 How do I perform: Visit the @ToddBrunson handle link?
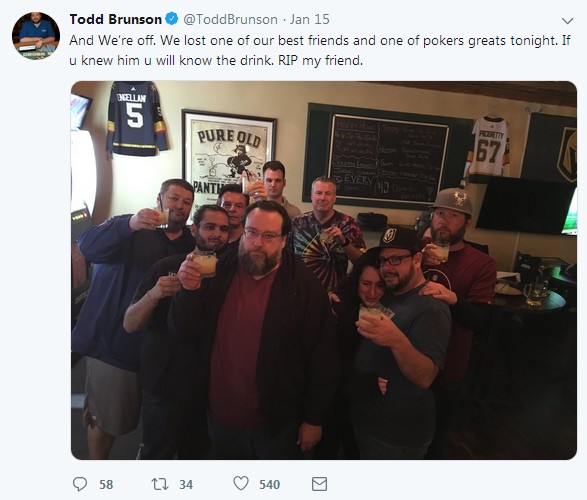pos(230,19)
